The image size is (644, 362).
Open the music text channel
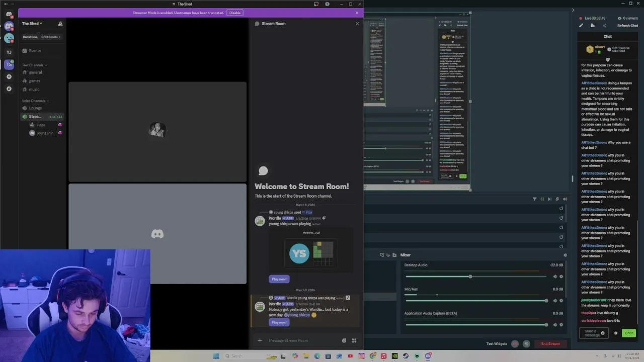pyautogui.click(x=34, y=89)
